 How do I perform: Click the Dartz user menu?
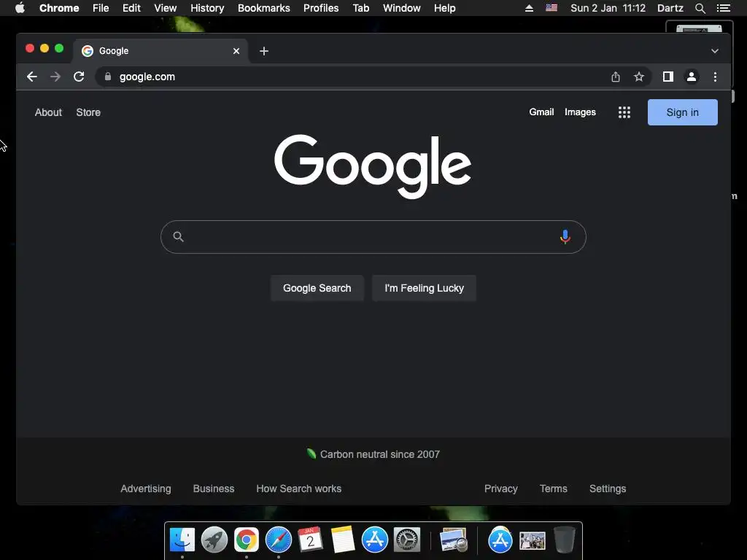coord(670,8)
